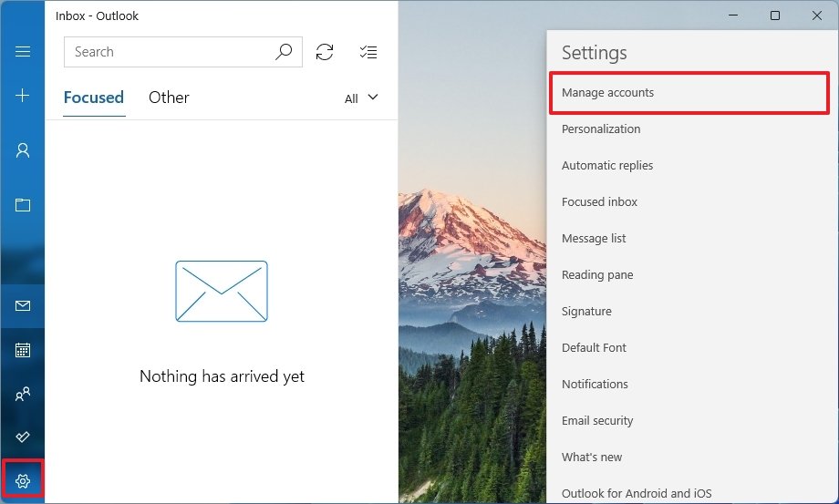
Task: Switch to the Other tab
Action: click(x=169, y=98)
